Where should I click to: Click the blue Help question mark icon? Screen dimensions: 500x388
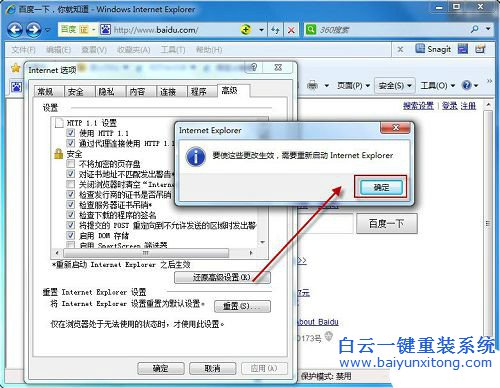(467, 85)
